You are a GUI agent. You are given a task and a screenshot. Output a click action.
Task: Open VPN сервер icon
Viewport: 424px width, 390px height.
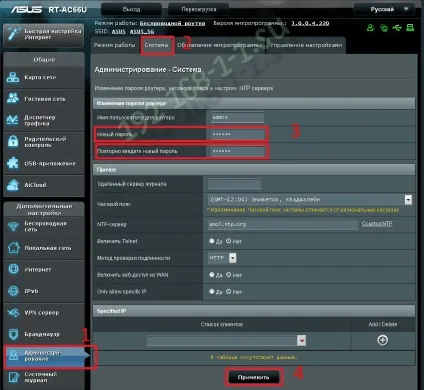click(x=13, y=312)
